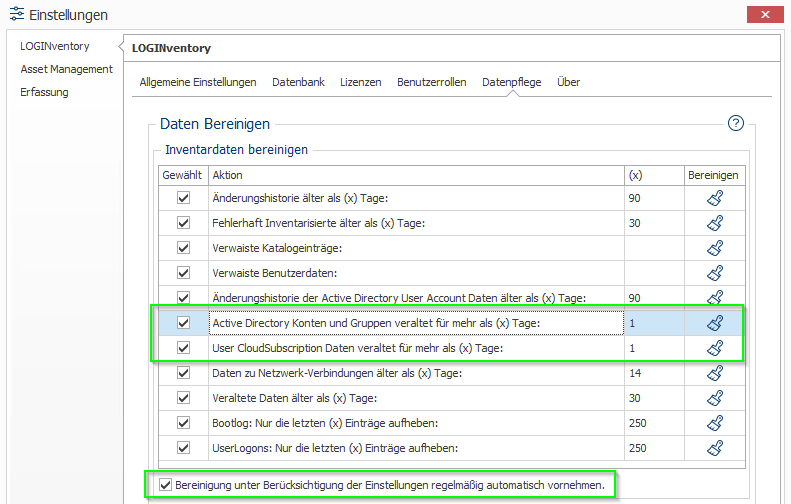791x504 pixels.
Task: Toggle User CloudSubscription Daten checkbox
Action: [x=183, y=348]
